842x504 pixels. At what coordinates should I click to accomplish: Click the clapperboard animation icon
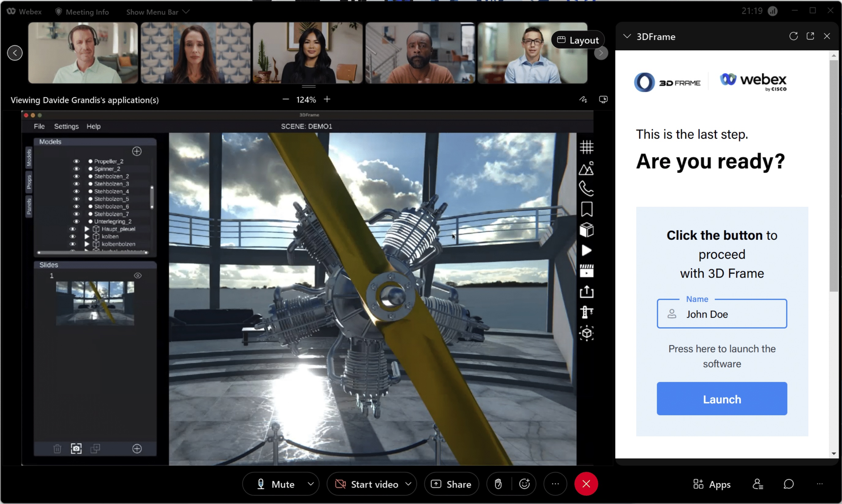point(586,271)
